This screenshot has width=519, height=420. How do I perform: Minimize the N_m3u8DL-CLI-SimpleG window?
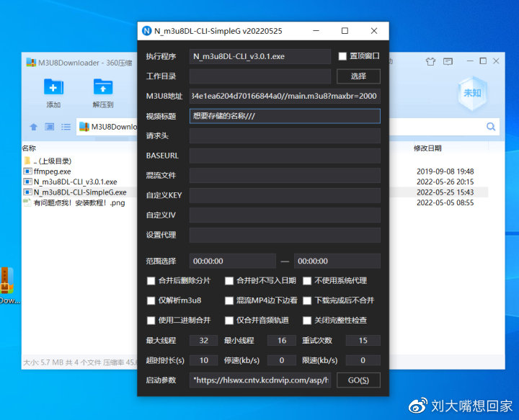point(316,31)
